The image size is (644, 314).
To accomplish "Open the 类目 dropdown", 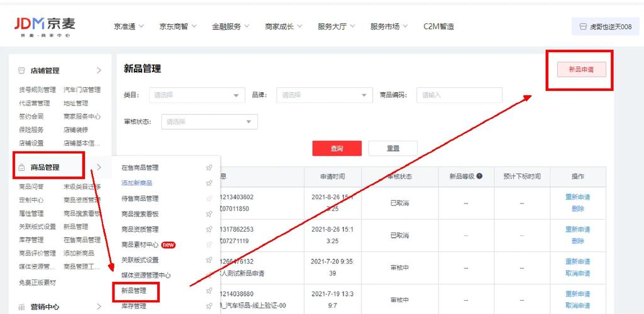I will (x=197, y=95).
